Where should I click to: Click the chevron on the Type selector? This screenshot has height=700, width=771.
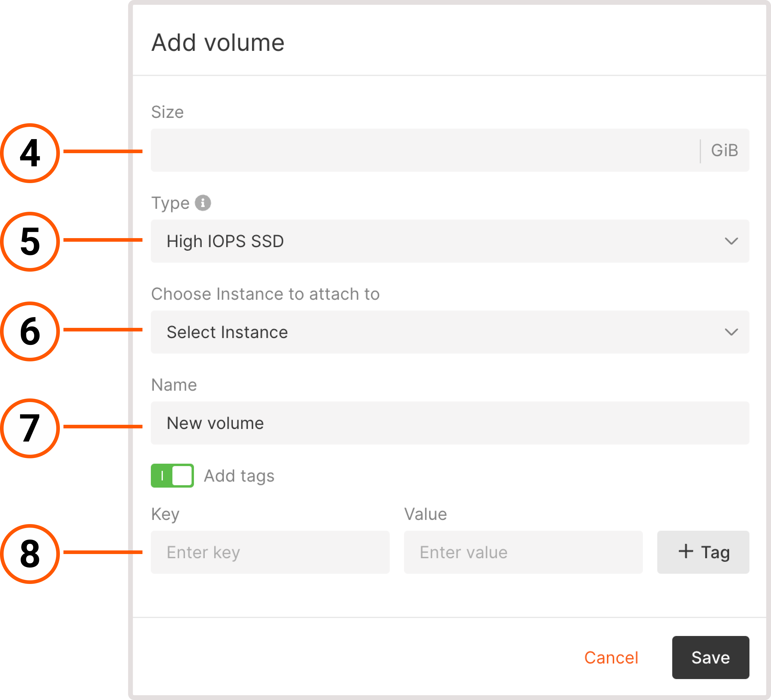click(x=732, y=241)
